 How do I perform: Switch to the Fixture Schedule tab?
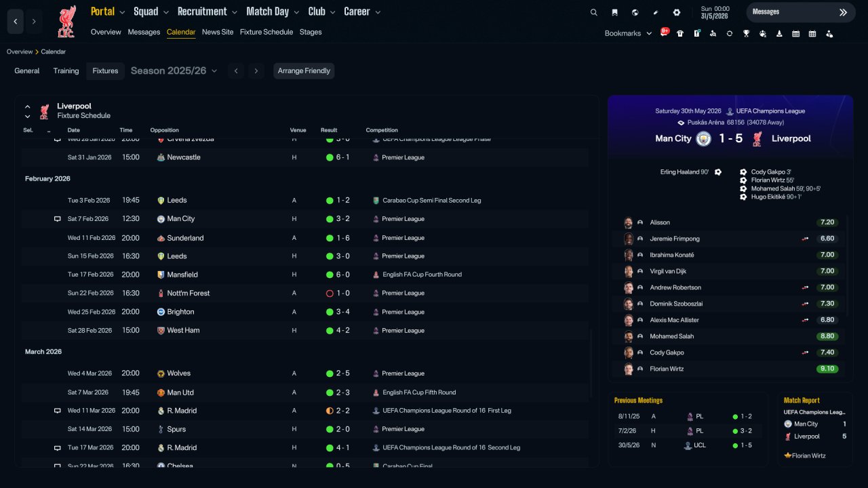(x=267, y=32)
